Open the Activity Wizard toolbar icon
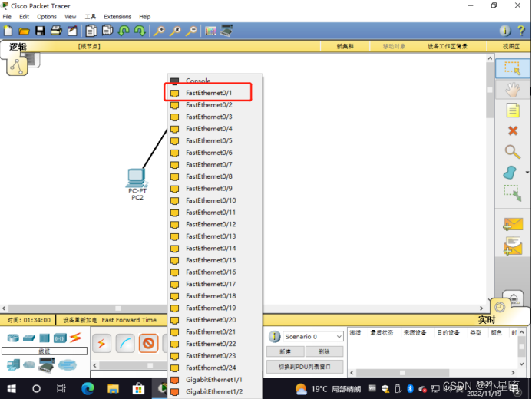This screenshot has height=399, width=532. (x=72, y=31)
